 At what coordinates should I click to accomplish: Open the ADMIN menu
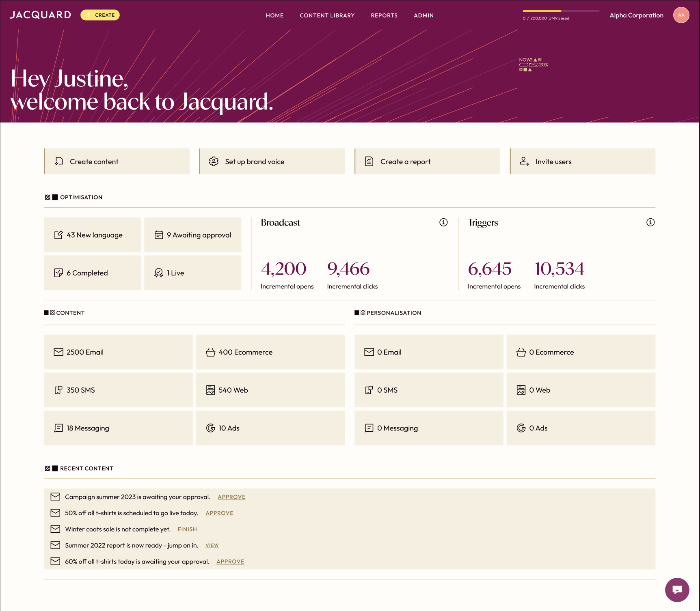tap(424, 15)
